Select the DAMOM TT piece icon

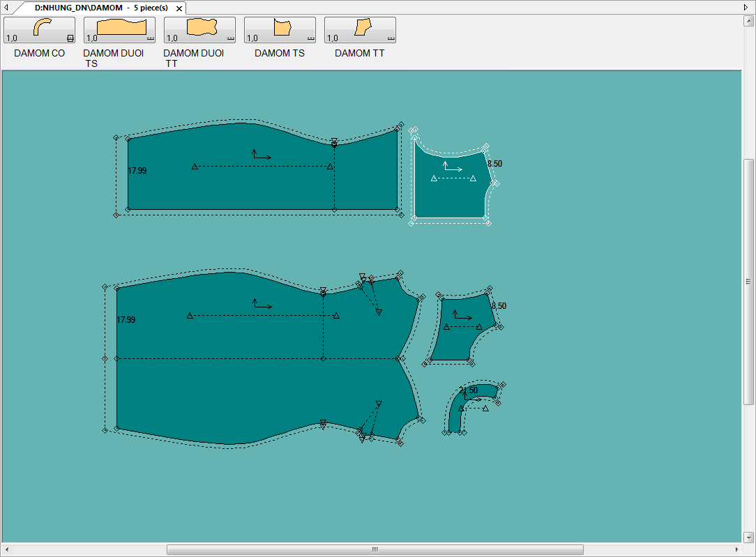pos(360,30)
